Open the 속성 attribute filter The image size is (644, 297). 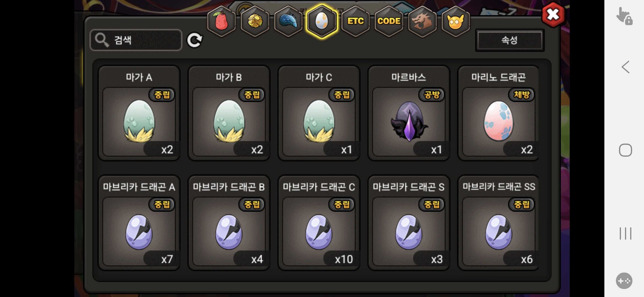click(x=510, y=40)
